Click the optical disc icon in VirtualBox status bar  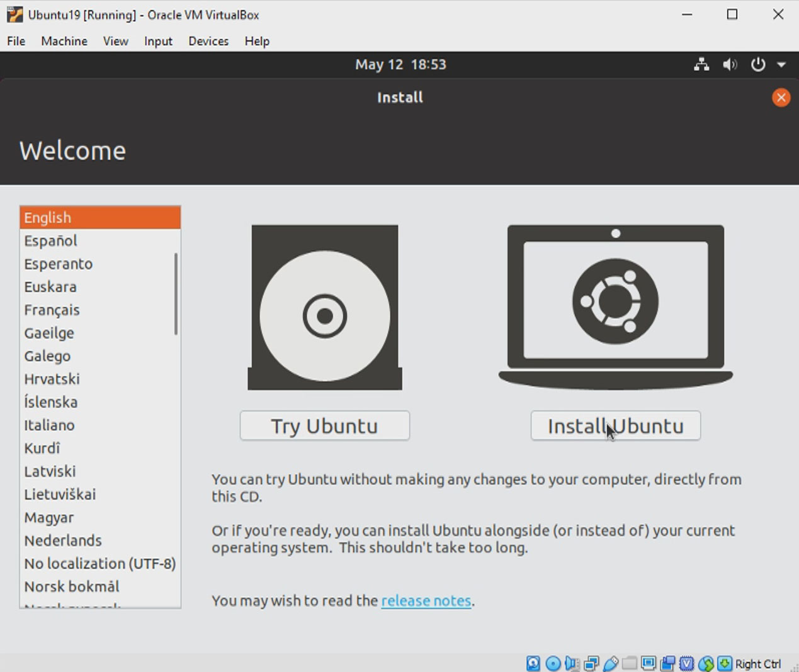click(552, 663)
